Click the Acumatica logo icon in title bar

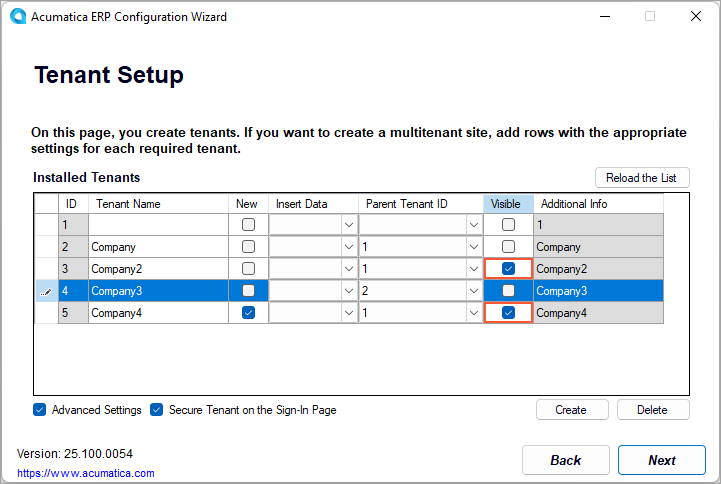coord(18,16)
